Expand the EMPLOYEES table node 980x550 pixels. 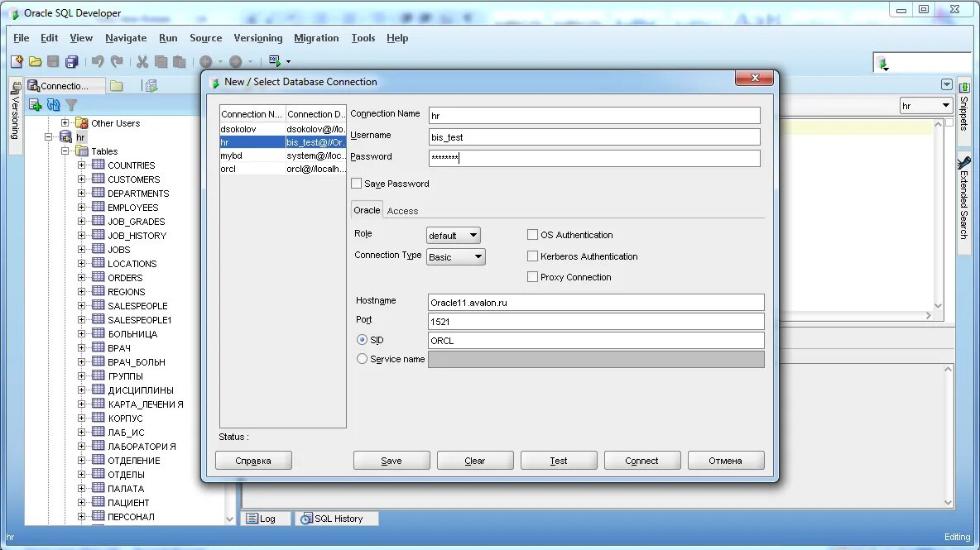[81, 208]
